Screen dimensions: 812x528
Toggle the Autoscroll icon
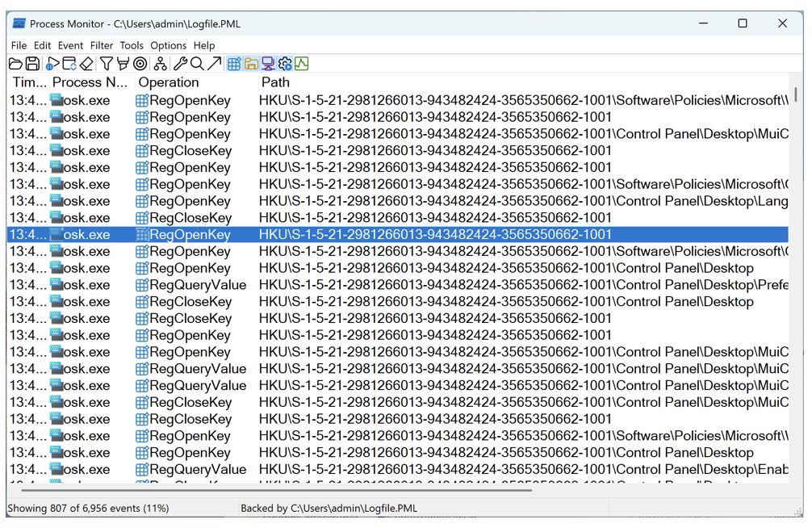[69, 64]
